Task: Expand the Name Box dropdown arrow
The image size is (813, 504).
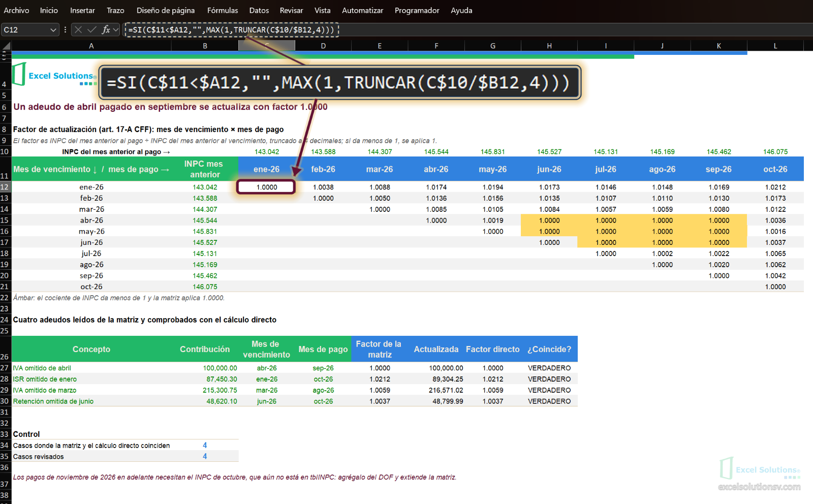Action: click(53, 30)
